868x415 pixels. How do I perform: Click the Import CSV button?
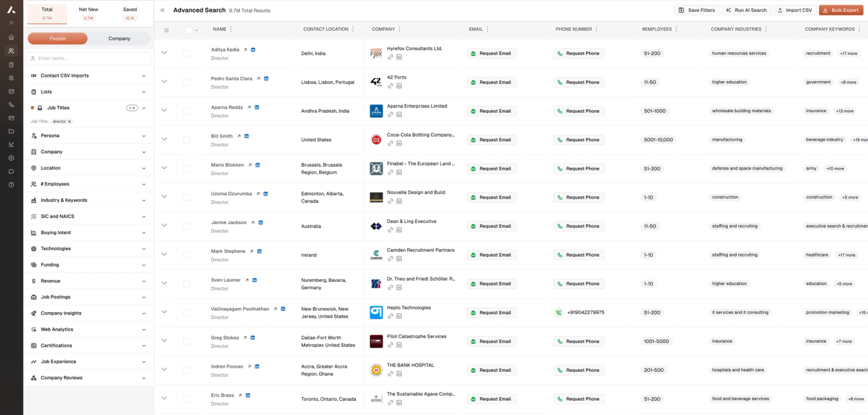coord(794,11)
